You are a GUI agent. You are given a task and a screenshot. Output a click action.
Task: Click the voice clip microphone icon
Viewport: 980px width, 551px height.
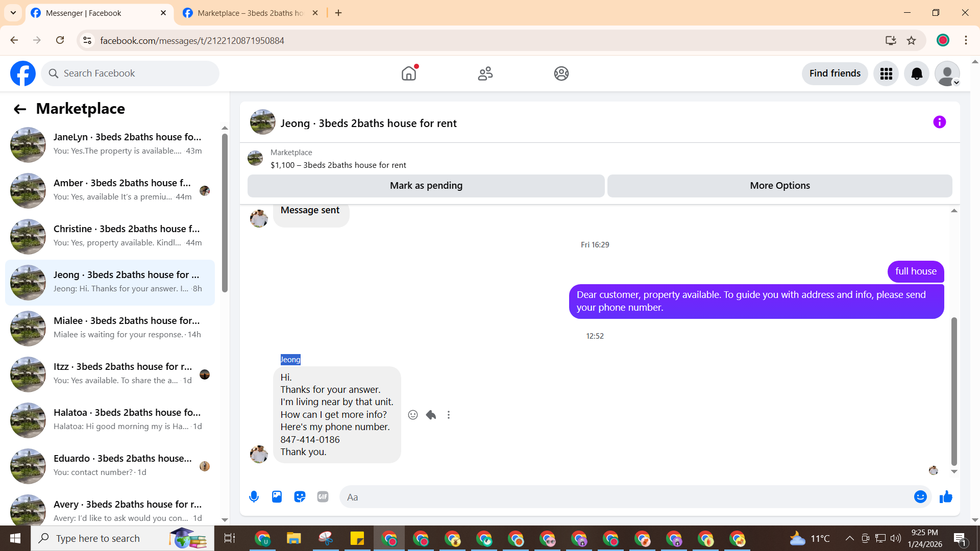pos(254,497)
